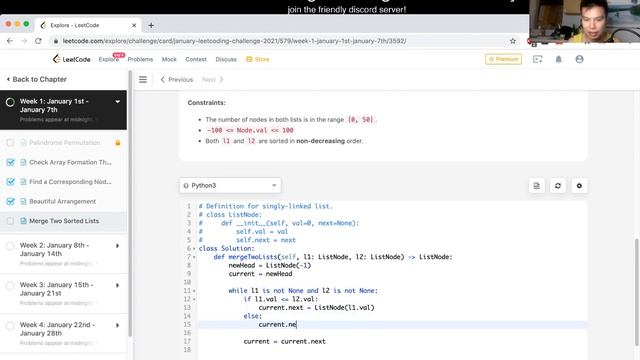Click the document icon beside Beautiful Arrangement
This screenshot has width=640, height=360.
[x=23, y=201]
